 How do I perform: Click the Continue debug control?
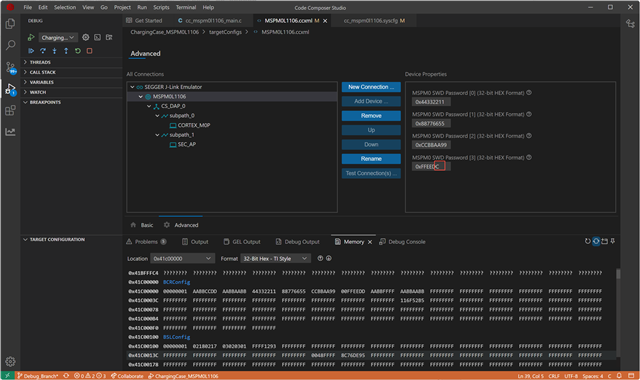(x=31, y=51)
